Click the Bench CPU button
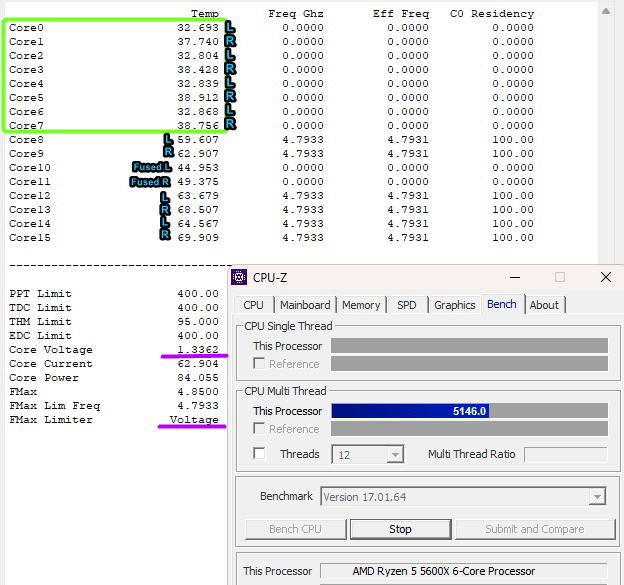Image resolution: width=624 pixels, height=585 pixels. click(295, 529)
